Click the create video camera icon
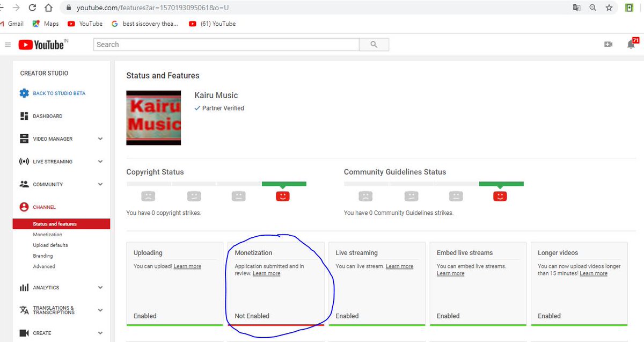 tap(608, 45)
